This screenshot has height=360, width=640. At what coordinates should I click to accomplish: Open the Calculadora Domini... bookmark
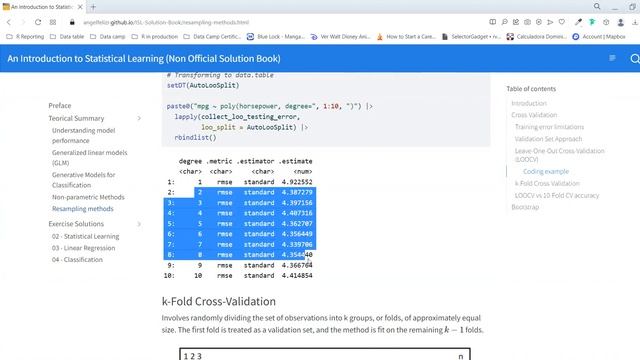click(536, 37)
